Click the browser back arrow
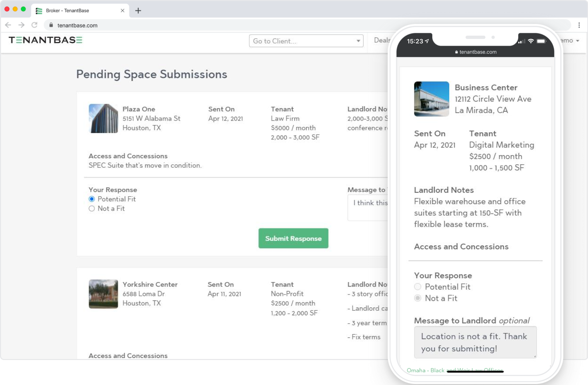This screenshot has height=385, width=588. click(8, 25)
